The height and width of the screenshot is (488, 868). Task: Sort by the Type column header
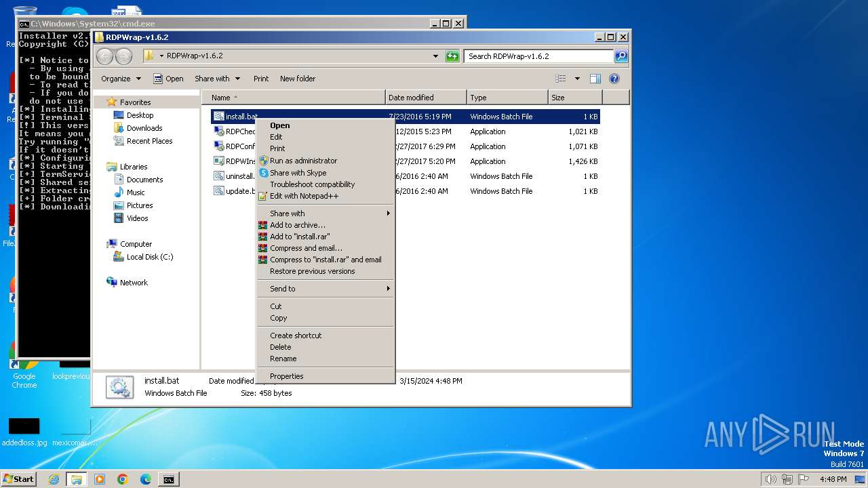(507, 98)
